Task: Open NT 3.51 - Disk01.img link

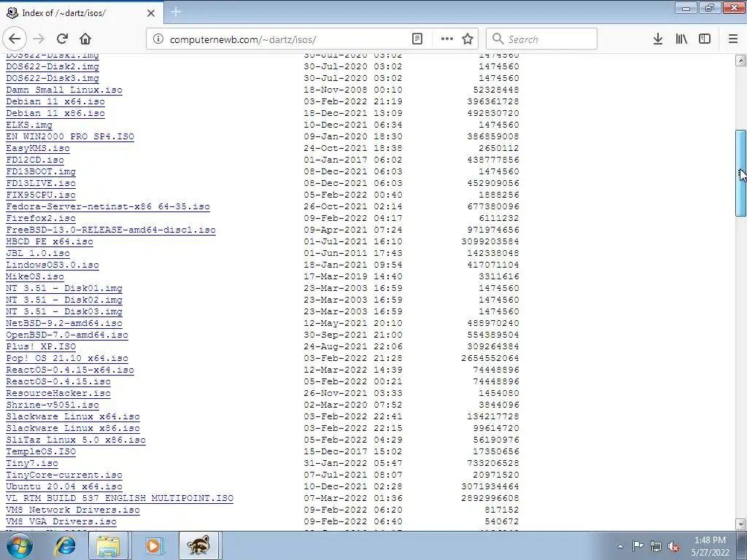Action: click(x=64, y=288)
